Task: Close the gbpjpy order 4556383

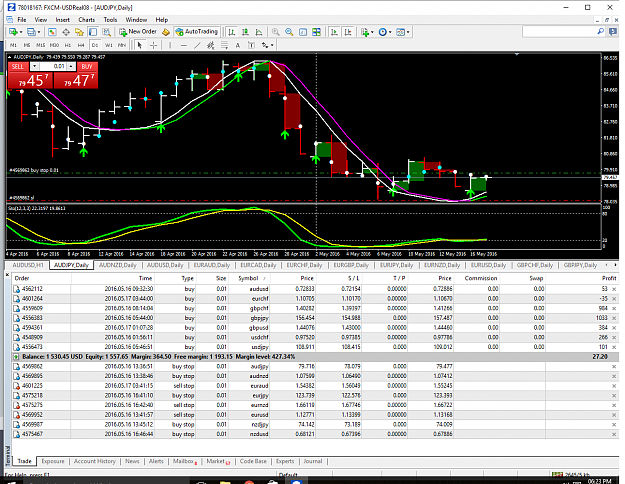Action: 614,318
